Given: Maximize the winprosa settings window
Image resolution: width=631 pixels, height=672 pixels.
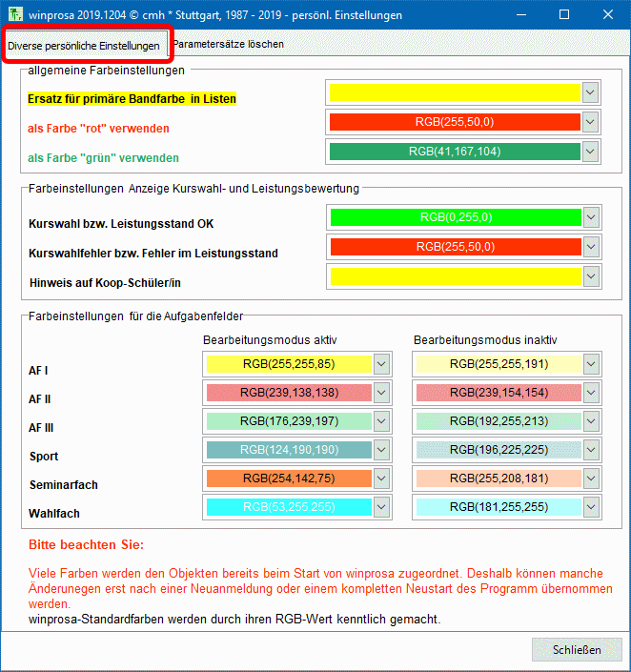Looking at the screenshot, I should tap(564, 15).
